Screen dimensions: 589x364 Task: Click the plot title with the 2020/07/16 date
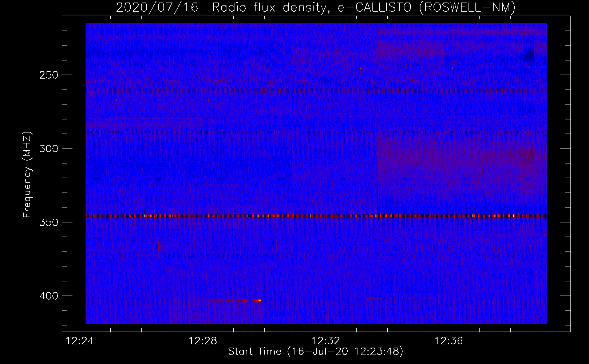316,7
